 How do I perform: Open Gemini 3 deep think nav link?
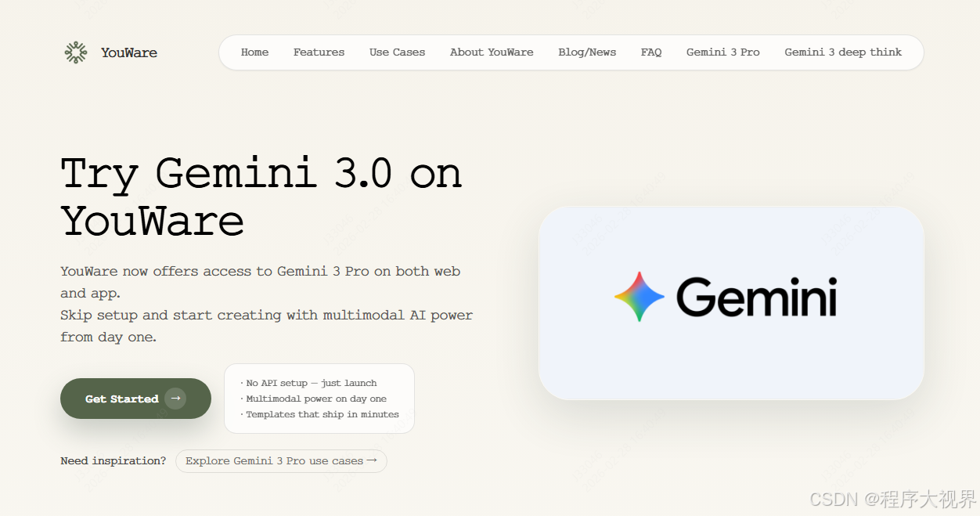pyautogui.click(x=843, y=52)
